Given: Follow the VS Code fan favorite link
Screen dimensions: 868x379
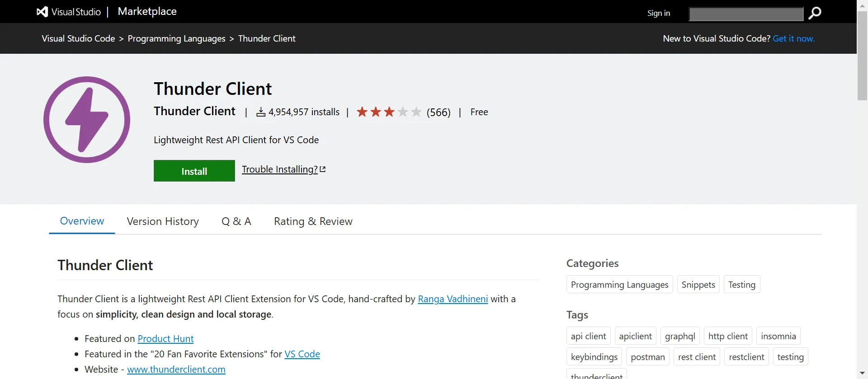Looking at the screenshot, I should (302, 354).
